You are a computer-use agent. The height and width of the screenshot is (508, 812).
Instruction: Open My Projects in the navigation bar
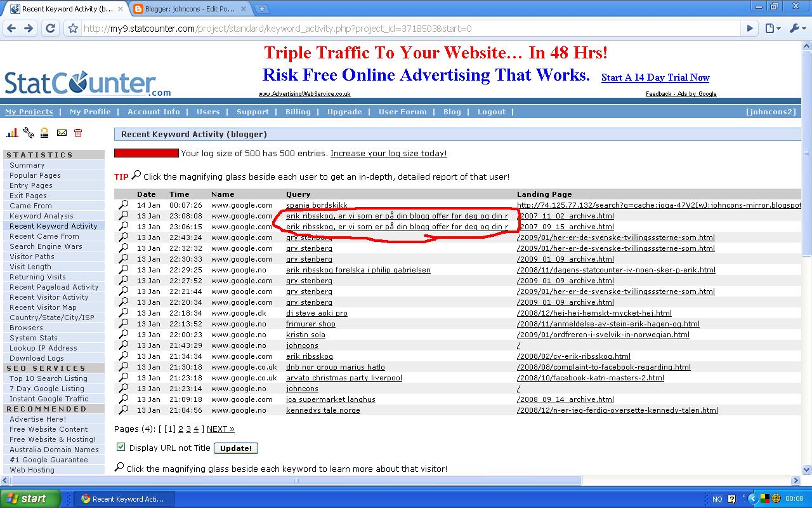click(x=29, y=112)
